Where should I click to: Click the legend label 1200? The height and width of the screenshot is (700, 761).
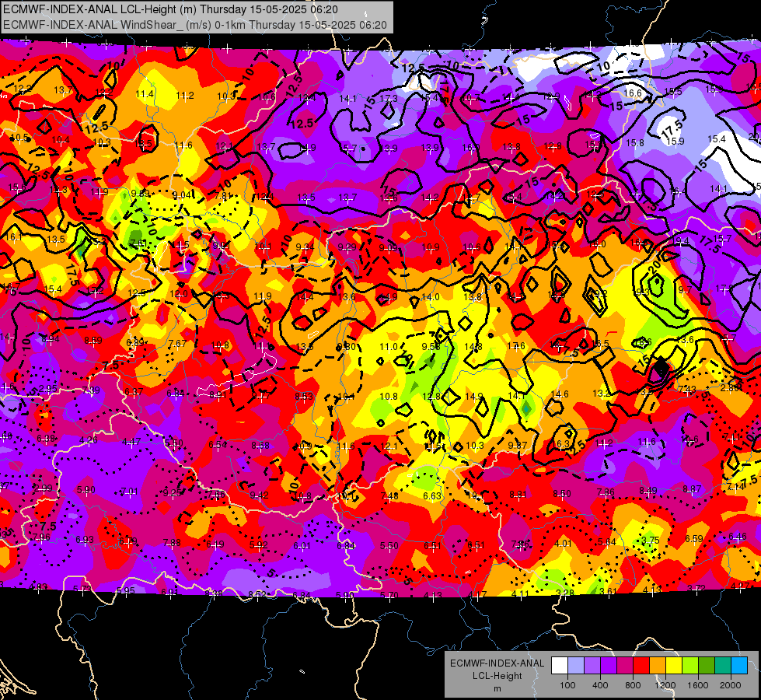point(665,685)
